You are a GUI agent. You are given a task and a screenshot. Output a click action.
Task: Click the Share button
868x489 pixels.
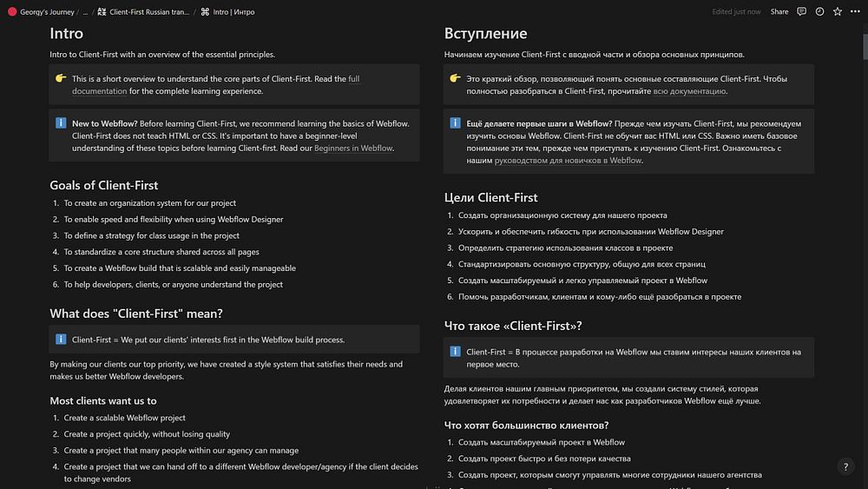(x=779, y=12)
